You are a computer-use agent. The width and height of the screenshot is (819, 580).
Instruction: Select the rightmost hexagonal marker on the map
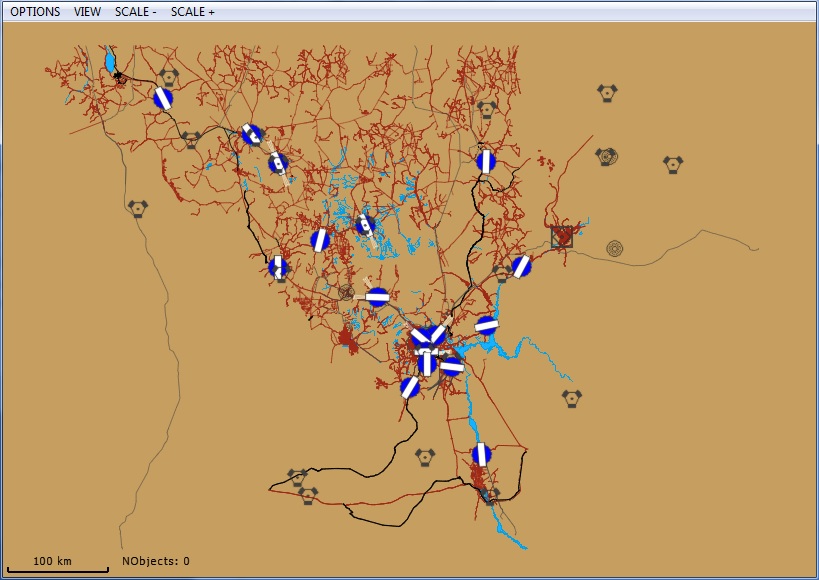tap(673, 164)
